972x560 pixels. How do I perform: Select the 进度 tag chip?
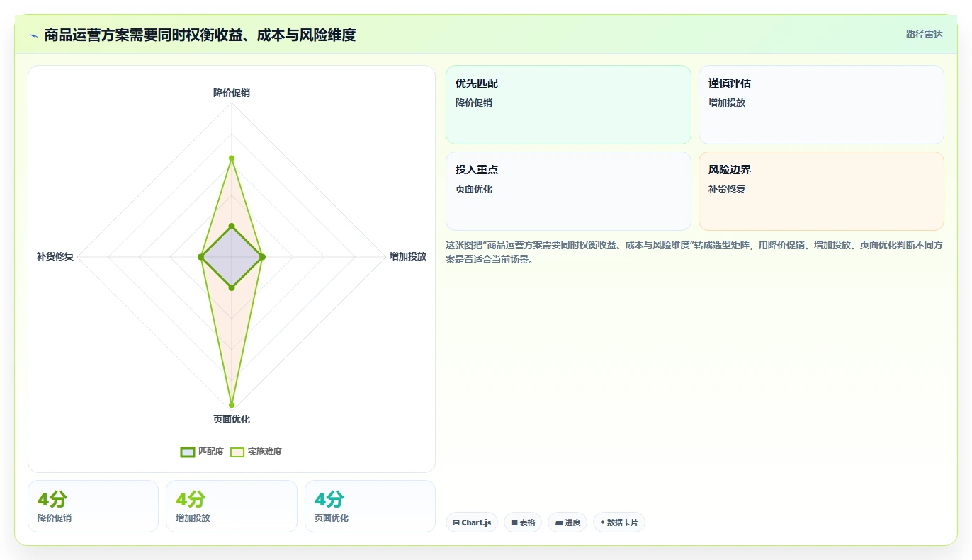pyautogui.click(x=567, y=522)
